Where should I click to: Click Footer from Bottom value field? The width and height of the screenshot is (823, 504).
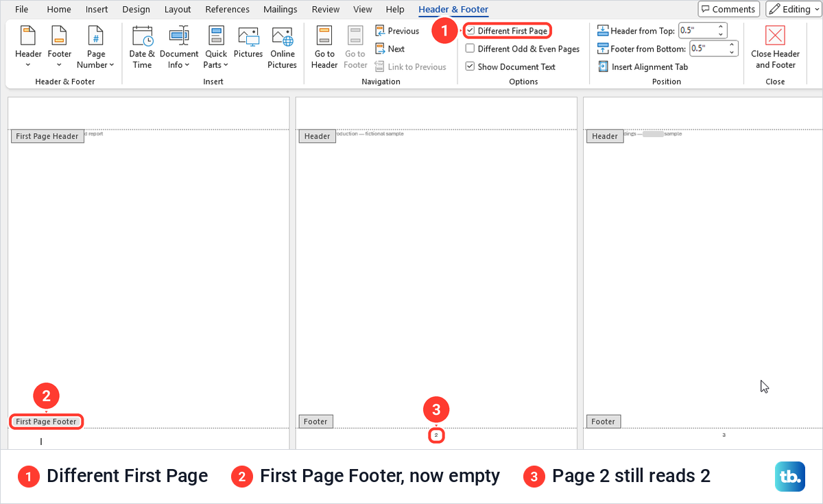click(x=708, y=49)
